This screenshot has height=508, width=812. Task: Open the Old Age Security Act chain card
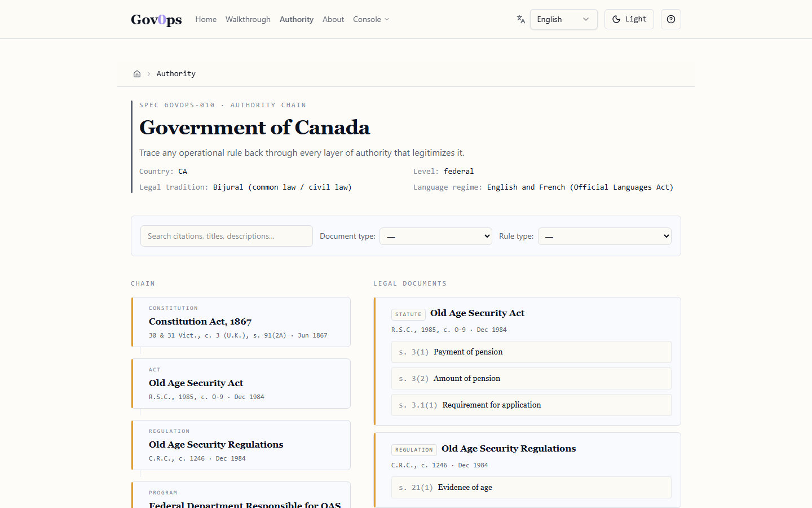coord(241,384)
